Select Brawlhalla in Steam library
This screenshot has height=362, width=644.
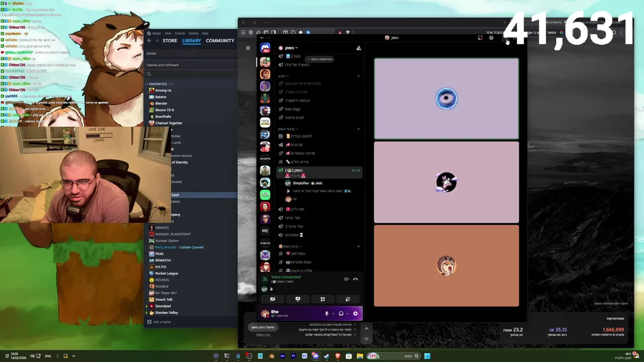pos(163,117)
